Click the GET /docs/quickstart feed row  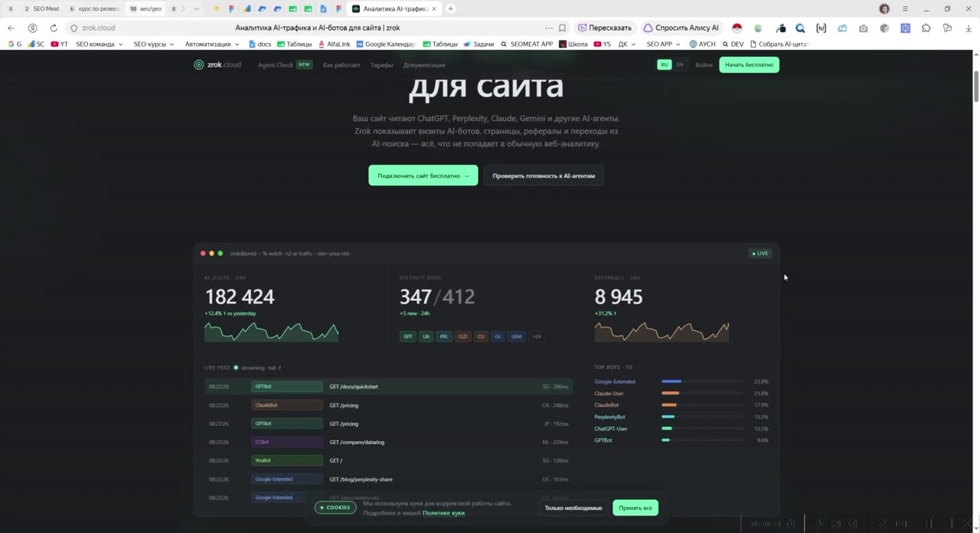[x=388, y=387]
